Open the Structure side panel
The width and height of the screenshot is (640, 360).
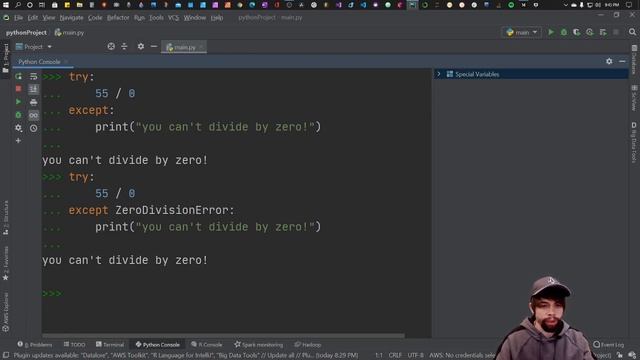click(x=5, y=217)
